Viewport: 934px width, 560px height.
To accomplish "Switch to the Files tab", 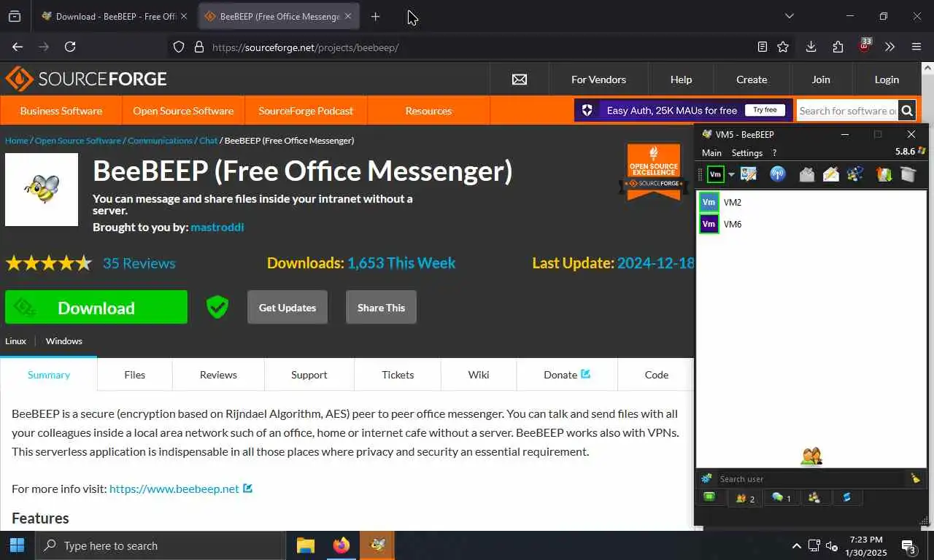I will click(x=134, y=375).
